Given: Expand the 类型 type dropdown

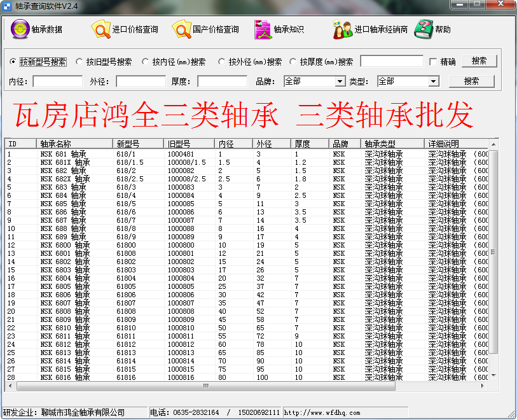Looking at the screenshot, I should [x=433, y=81].
